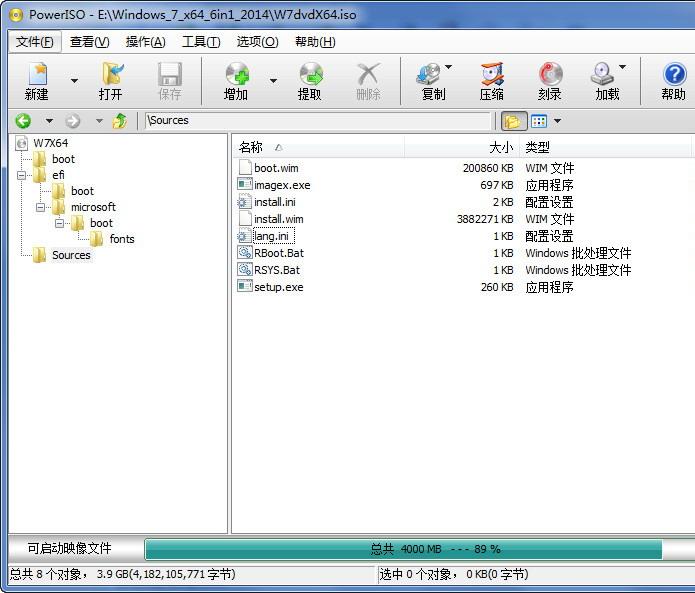The width and height of the screenshot is (695, 593).
Task: Select the install.ini file
Action: point(275,202)
